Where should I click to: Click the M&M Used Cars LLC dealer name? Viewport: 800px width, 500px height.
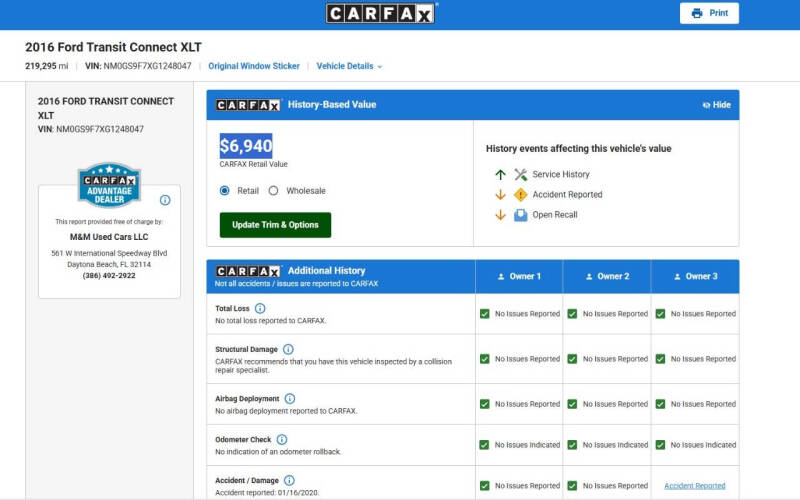pos(109,237)
